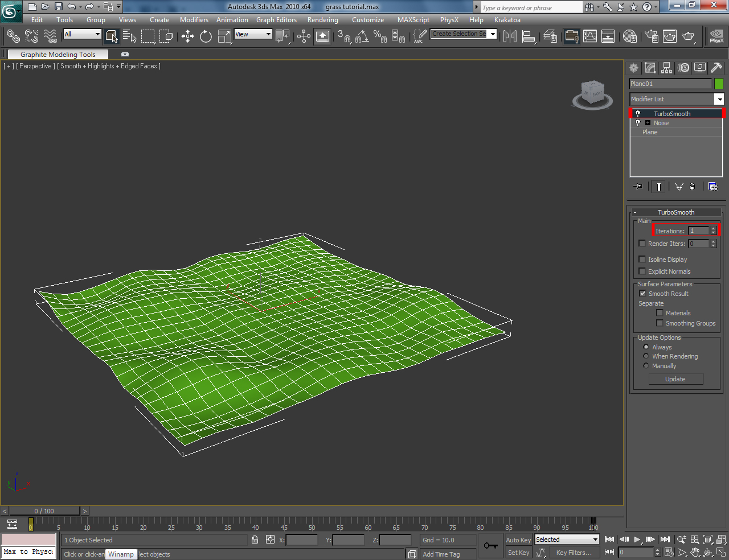
Task: Click the green Plane01 color swatch
Action: (x=719, y=83)
